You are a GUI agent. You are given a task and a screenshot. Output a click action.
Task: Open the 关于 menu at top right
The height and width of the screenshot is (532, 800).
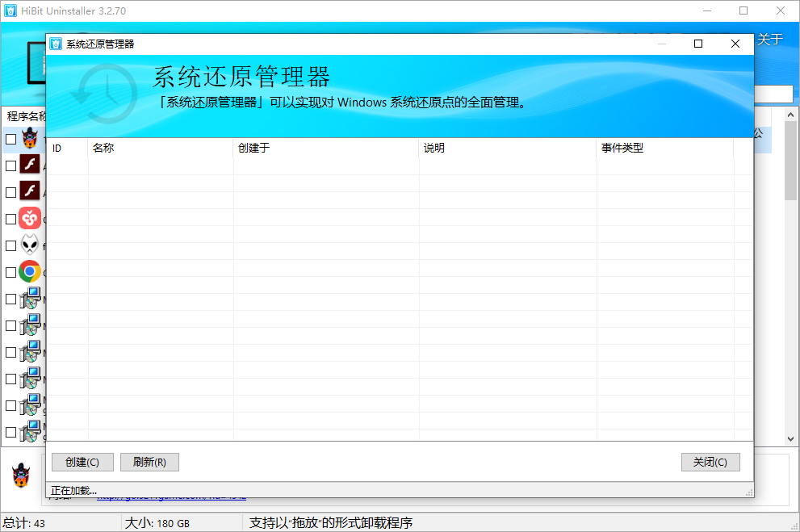coord(771,38)
